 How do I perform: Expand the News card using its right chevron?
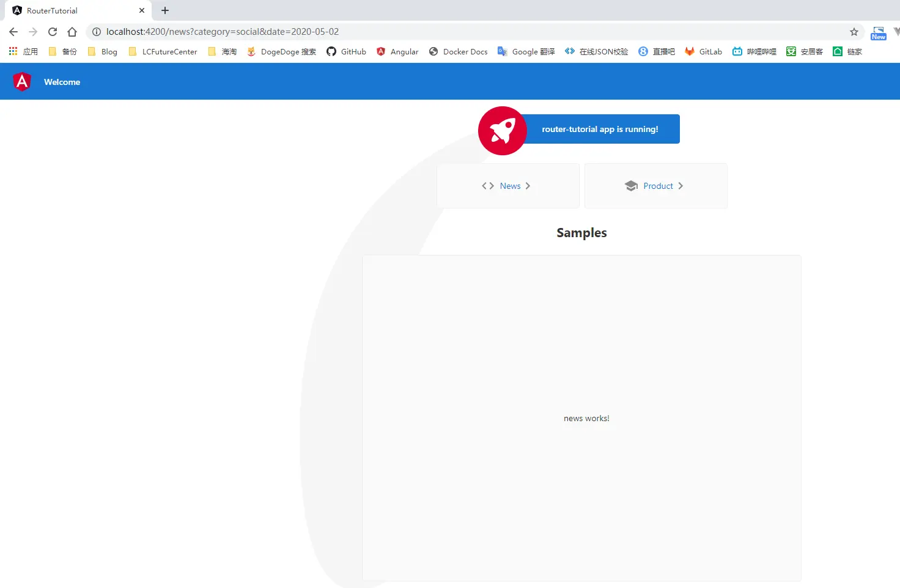(528, 185)
